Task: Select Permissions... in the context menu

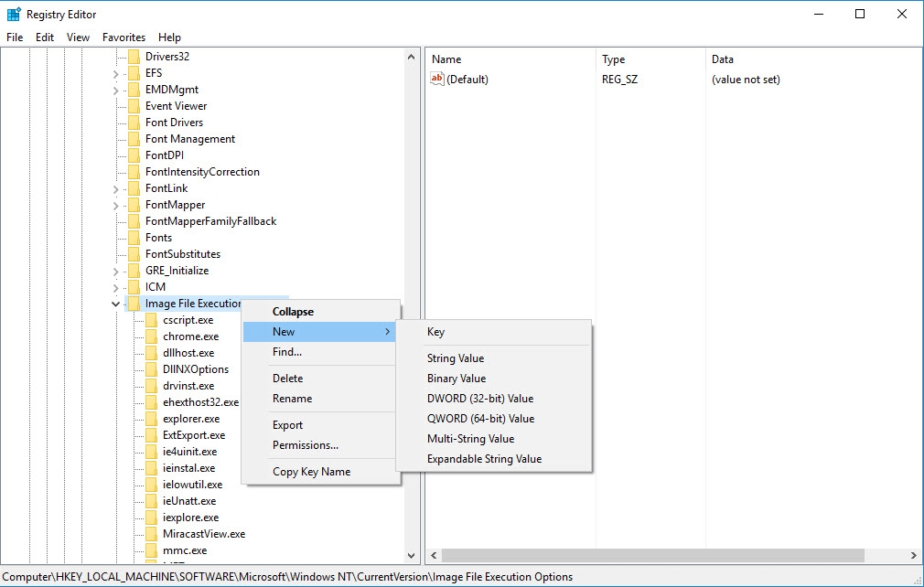Action: [x=305, y=445]
